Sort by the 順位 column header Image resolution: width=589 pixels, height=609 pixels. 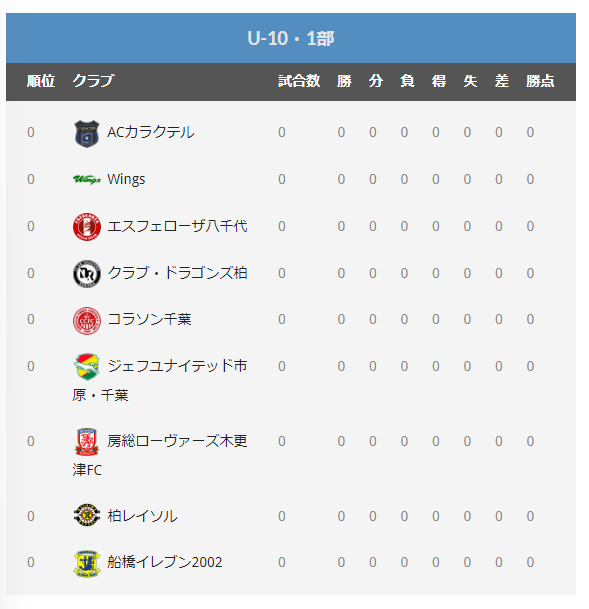tap(41, 81)
